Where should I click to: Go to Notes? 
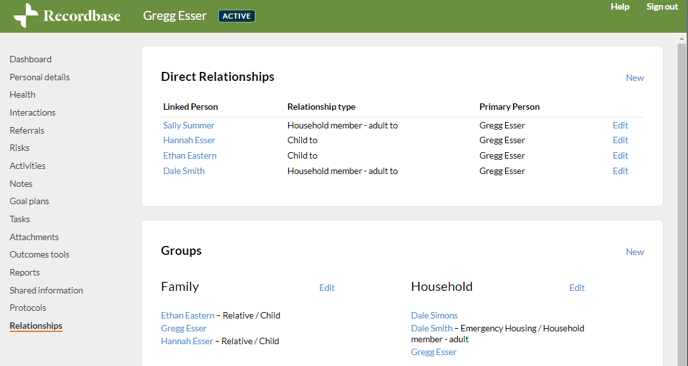(21, 184)
